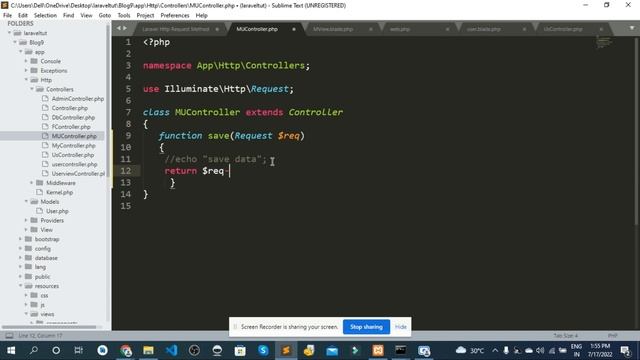This screenshot has width=640, height=360.
Task: Open the Windows Start menu
Action: (x=11, y=350)
